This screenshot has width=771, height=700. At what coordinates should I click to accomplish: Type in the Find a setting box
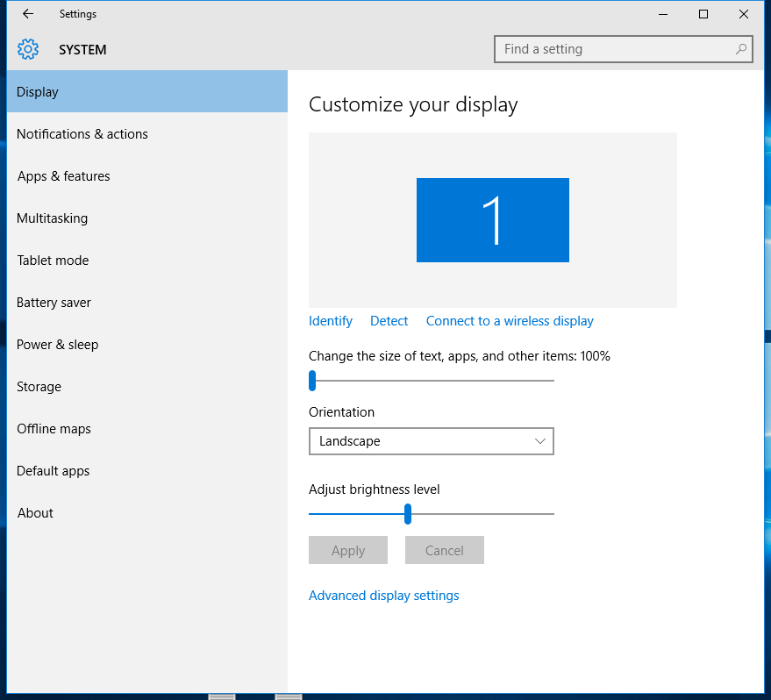click(614, 49)
